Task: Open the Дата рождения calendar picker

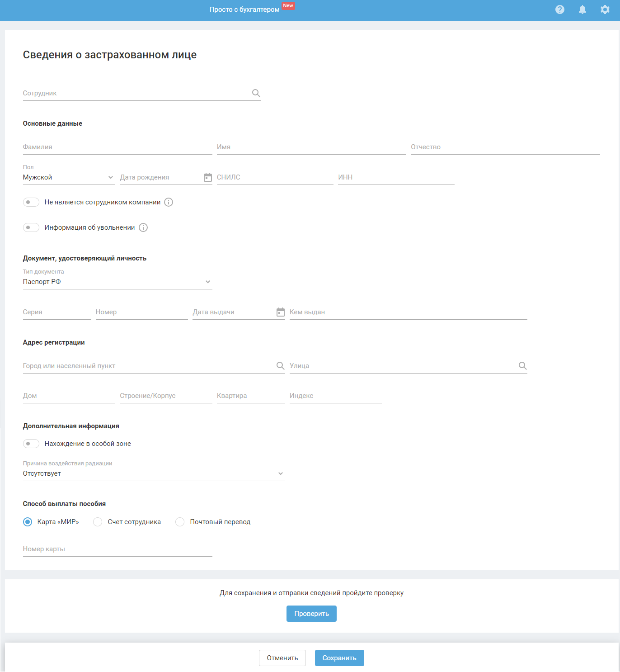Action: [x=208, y=177]
